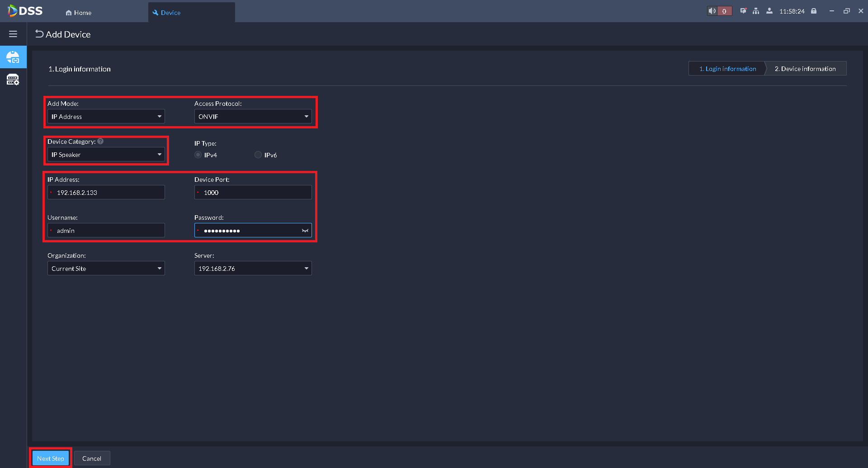
Task: Click the alarm speaker icon
Action: point(712,11)
